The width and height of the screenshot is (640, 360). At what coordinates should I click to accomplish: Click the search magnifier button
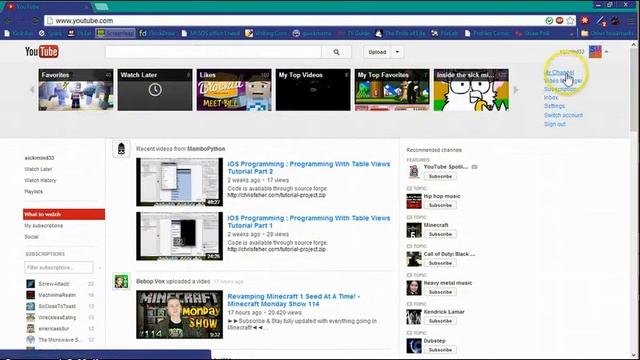pos(336,52)
